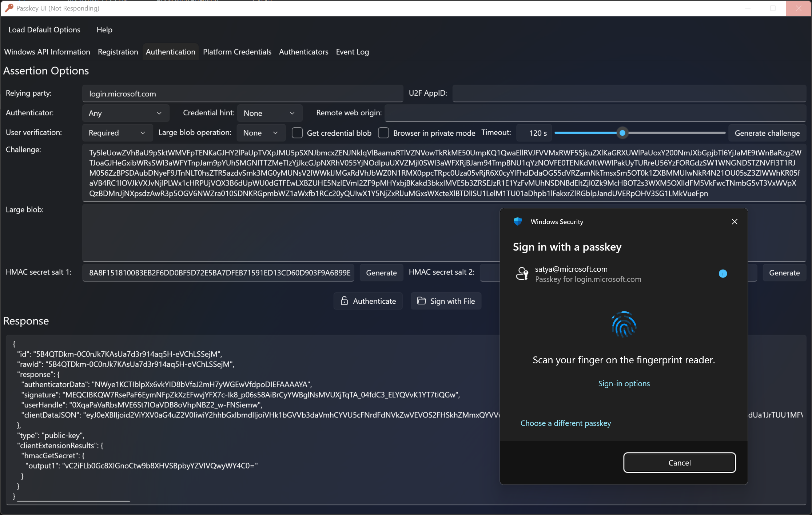Click the Challenge text area
812x515 pixels.
pyautogui.click(x=444, y=173)
